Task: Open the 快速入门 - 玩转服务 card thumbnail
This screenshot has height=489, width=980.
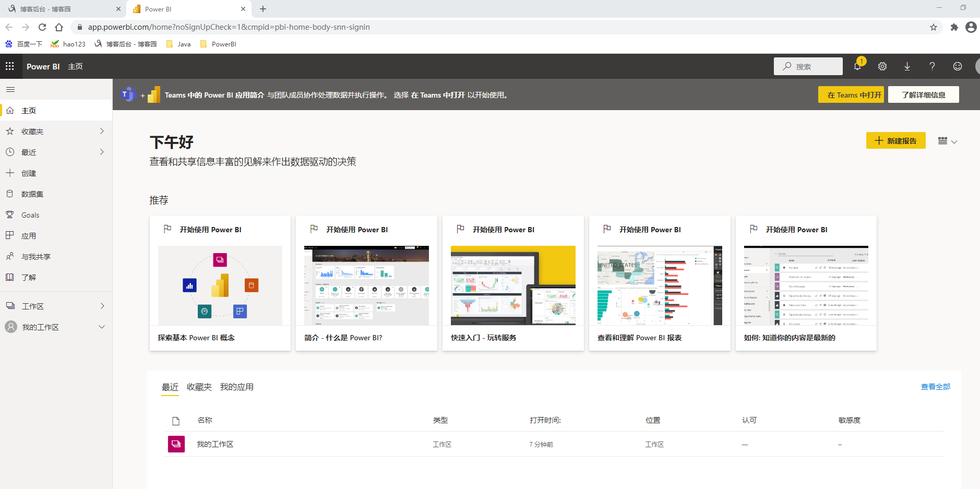Action: (x=513, y=285)
